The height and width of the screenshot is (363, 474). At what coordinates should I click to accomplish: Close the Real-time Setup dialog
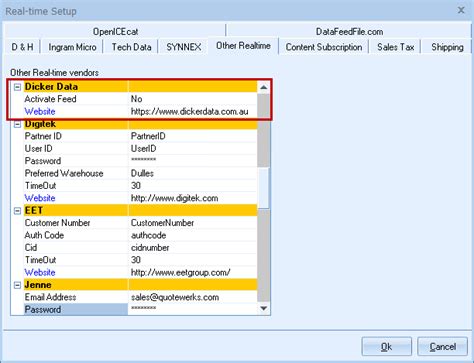(461, 10)
